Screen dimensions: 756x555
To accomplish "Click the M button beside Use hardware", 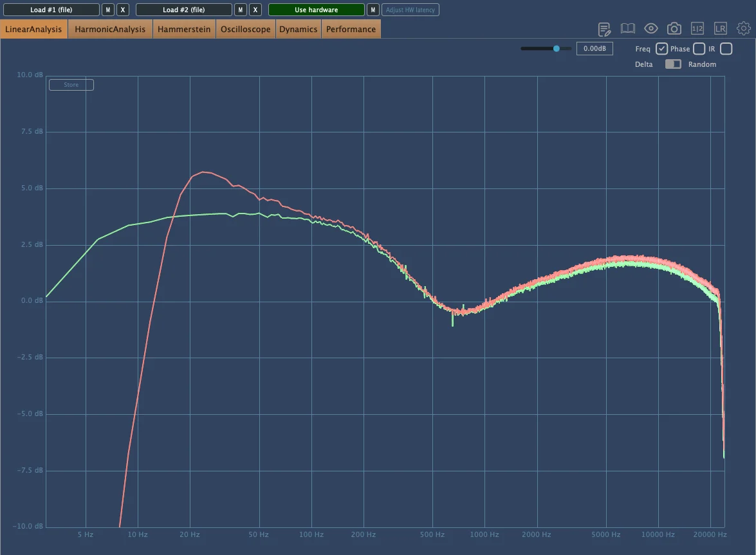I will 373,10.
